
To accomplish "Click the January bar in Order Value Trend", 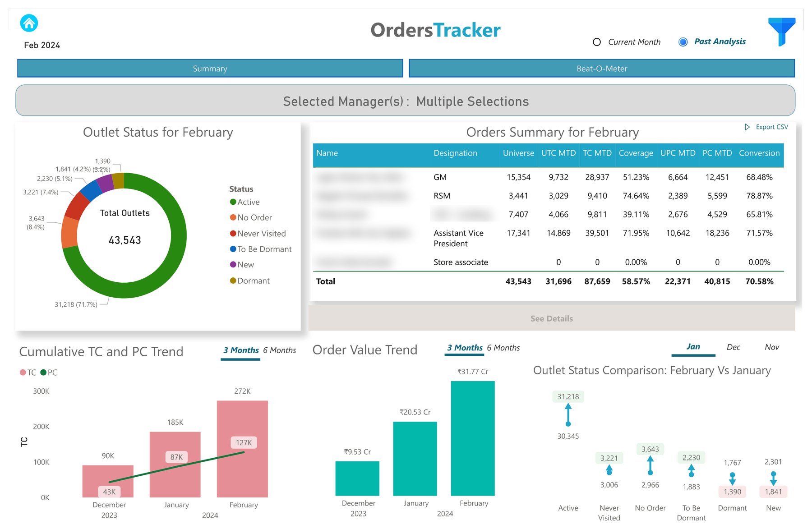I will [415, 459].
